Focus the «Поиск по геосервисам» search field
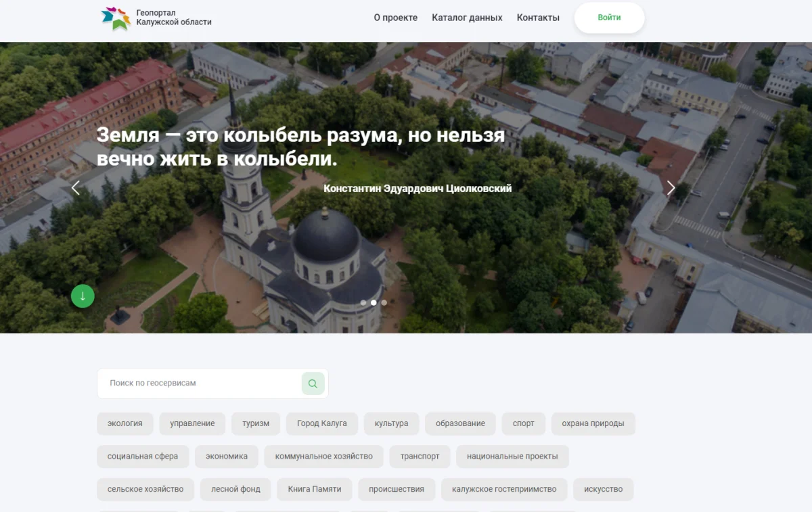Viewport: 812px width, 512px height. [x=200, y=383]
